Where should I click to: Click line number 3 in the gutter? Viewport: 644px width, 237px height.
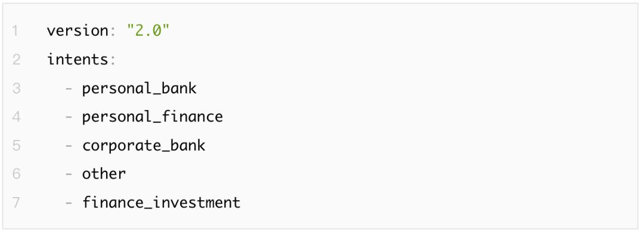[x=16, y=88]
